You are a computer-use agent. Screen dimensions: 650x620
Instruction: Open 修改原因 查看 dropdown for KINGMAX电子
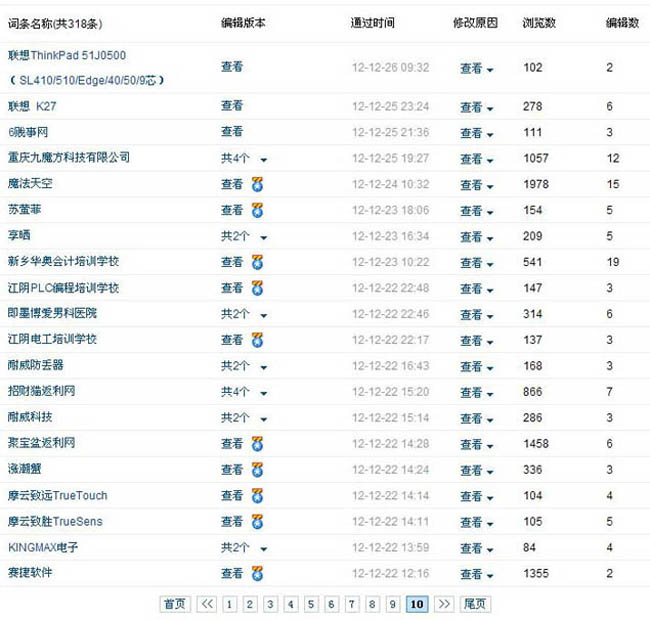click(x=477, y=548)
